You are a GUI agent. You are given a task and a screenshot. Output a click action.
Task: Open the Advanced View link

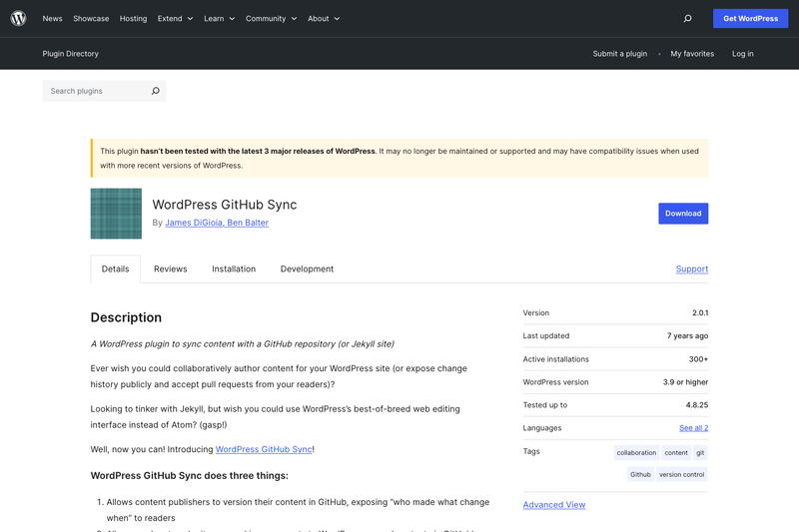[554, 504]
